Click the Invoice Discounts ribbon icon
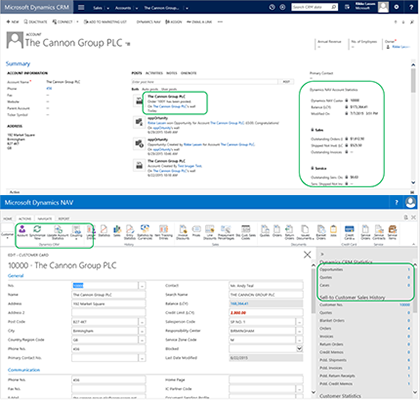The image size is (420, 400). click(x=183, y=232)
